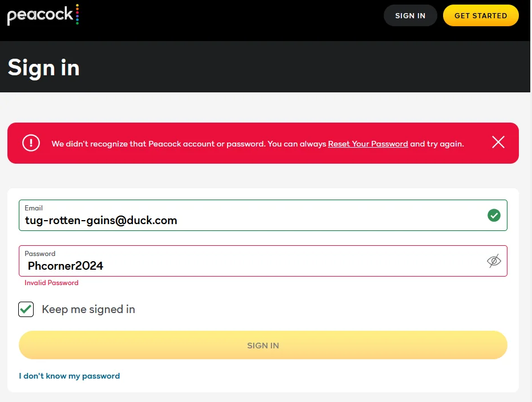This screenshot has width=532, height=402.
Task: Show password using the crossed-eye icon
Action: click(x=494, y=261)
